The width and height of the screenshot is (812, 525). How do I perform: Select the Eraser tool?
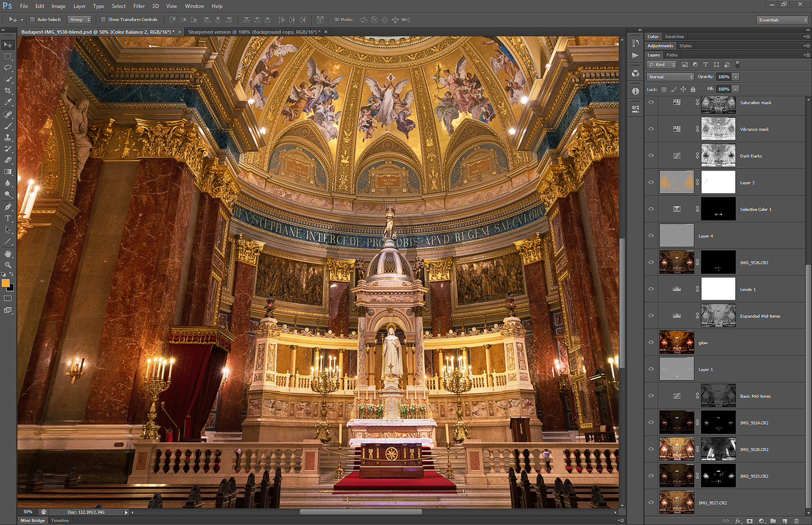click(x=8, y=160)
